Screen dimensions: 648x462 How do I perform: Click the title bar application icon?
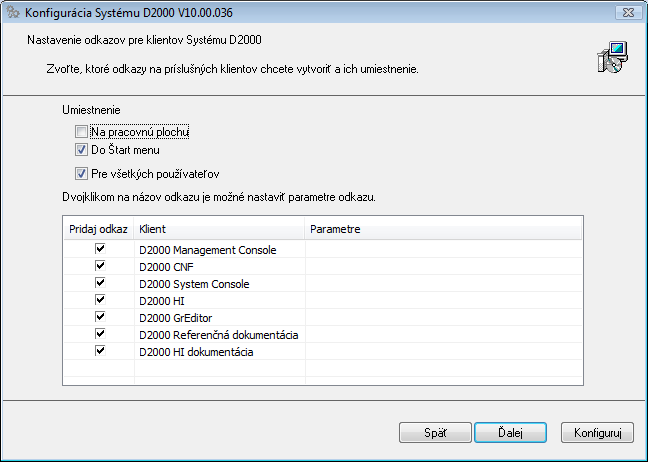13,12
